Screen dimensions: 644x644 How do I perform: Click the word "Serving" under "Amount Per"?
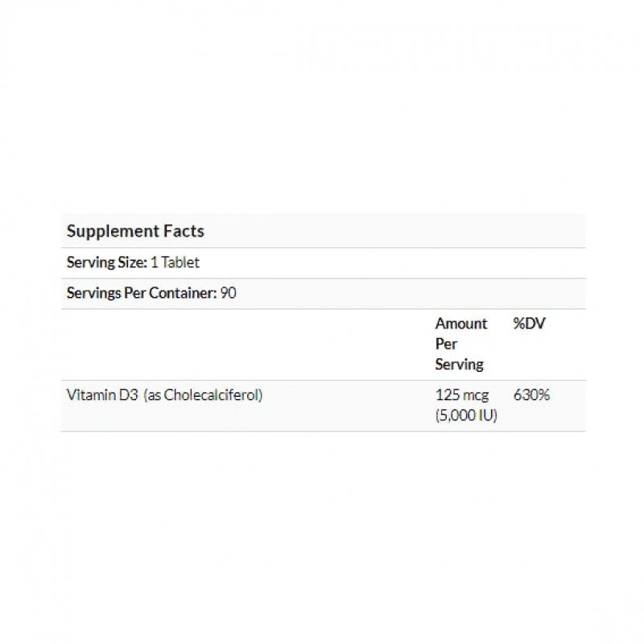(x=459, y=364)
